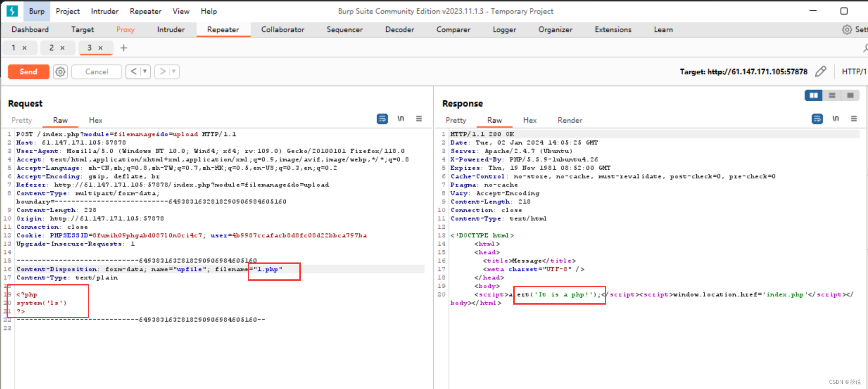The height and width of the screenshot is (389, 868).
Task: Click the HTTP/1 protocol selector
Action: click(x=854, y=72)
